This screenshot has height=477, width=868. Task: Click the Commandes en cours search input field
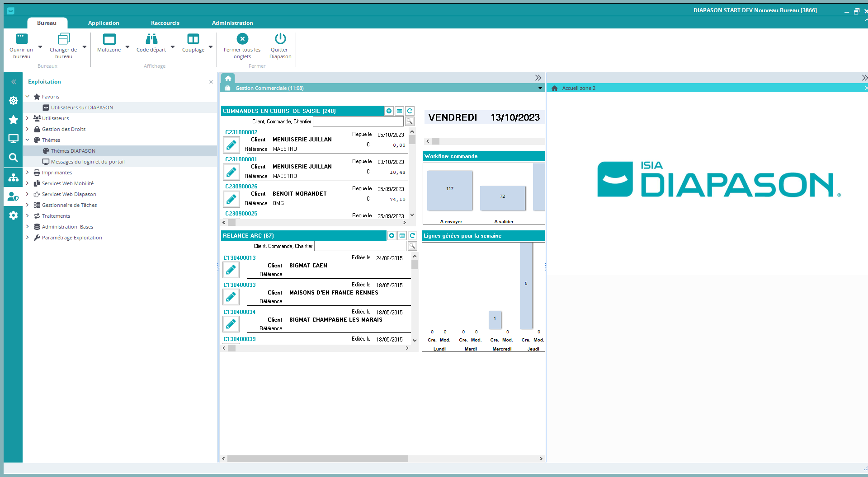pyautogui.click(x=358, y=122)
